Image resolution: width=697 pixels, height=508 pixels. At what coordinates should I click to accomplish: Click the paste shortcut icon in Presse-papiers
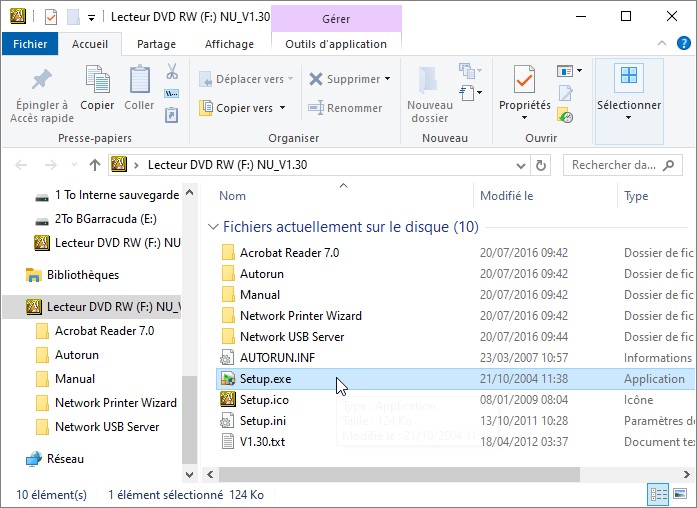click(x=172, y=115)
